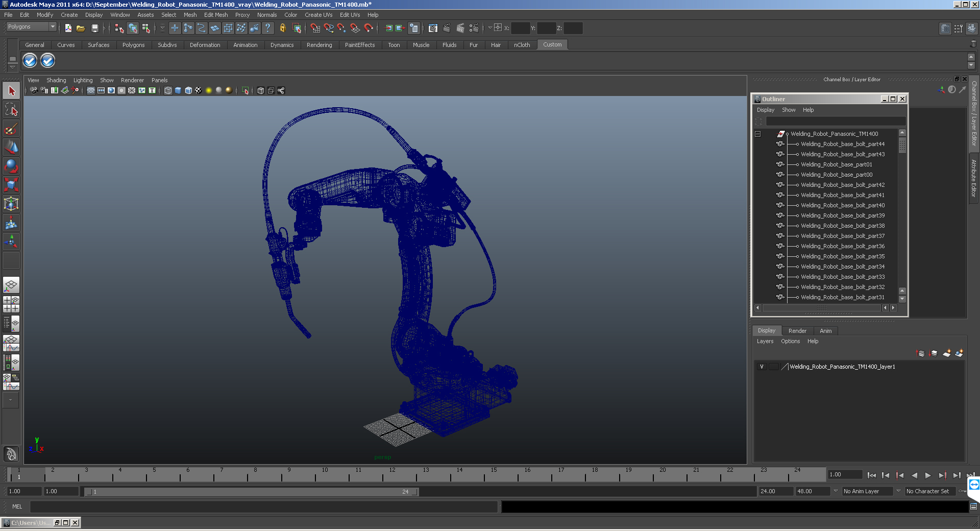
Task: Pick the Universal Manipulator tool
Action: coord(11,204)
